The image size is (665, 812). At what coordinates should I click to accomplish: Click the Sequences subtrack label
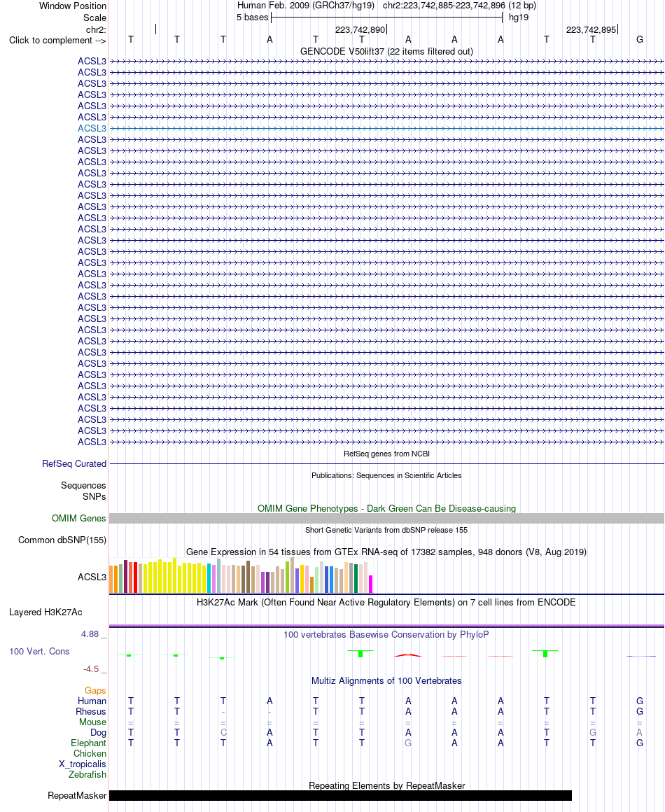[83, 485]
